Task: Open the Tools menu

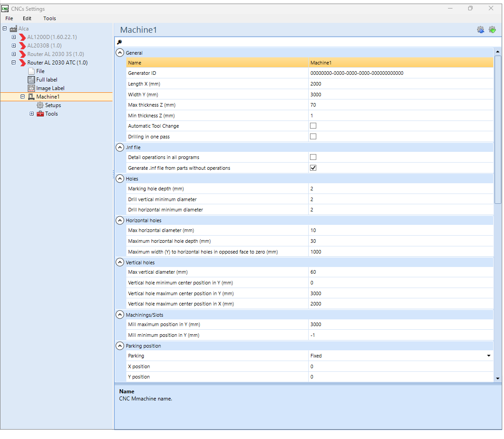Action: 49,19
